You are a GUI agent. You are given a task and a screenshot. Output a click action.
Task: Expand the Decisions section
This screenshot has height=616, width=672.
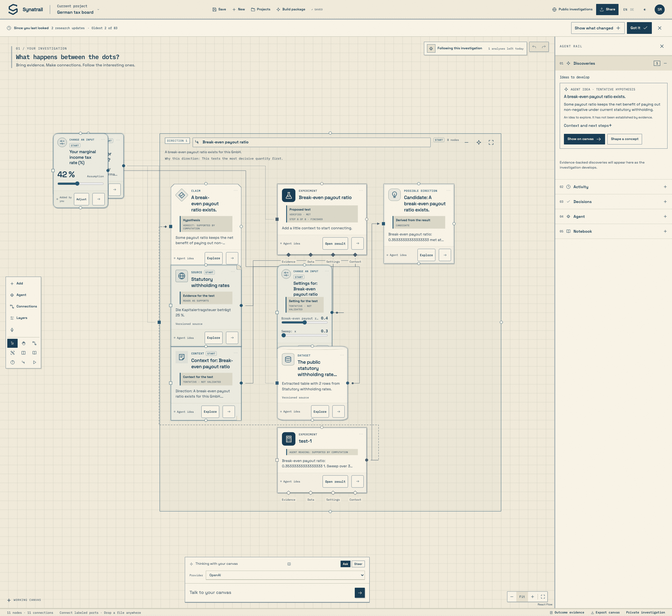tap(613, 202)
